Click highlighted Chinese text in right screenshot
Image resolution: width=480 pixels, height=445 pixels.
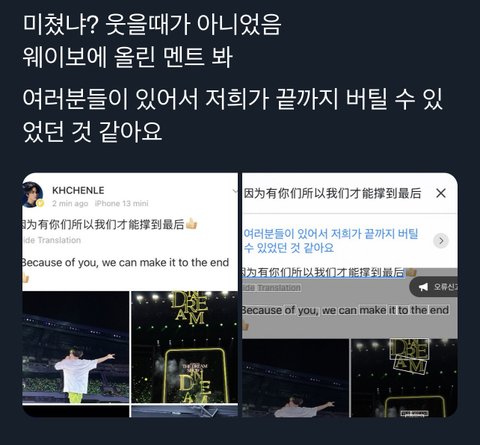(x=323, y=272)
